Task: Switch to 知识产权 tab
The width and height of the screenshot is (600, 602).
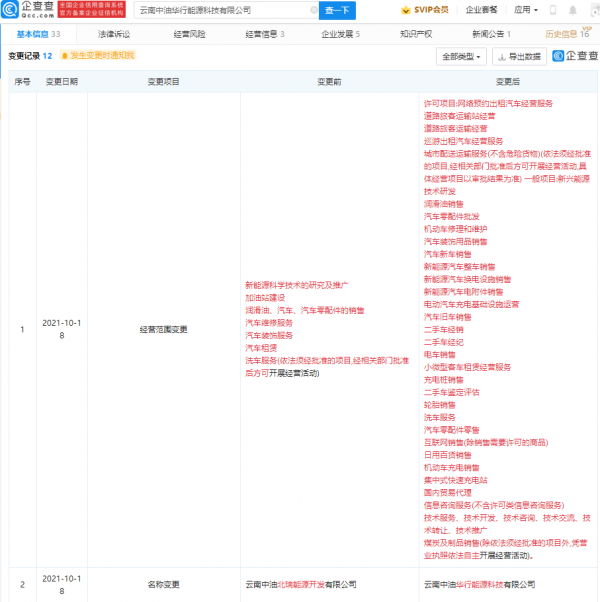Action: click(x=416, y=34)
